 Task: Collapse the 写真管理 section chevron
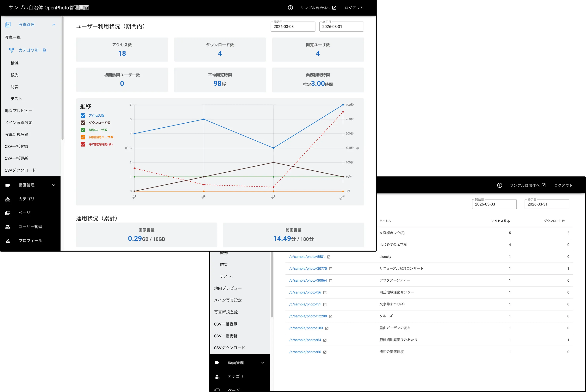pyautogui.click(x=53, y=24)
